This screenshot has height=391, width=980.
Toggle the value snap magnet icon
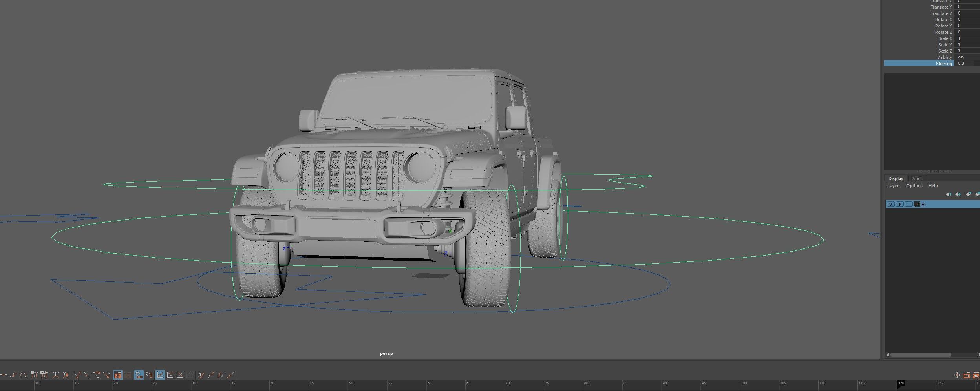click(x=149, y=375)
